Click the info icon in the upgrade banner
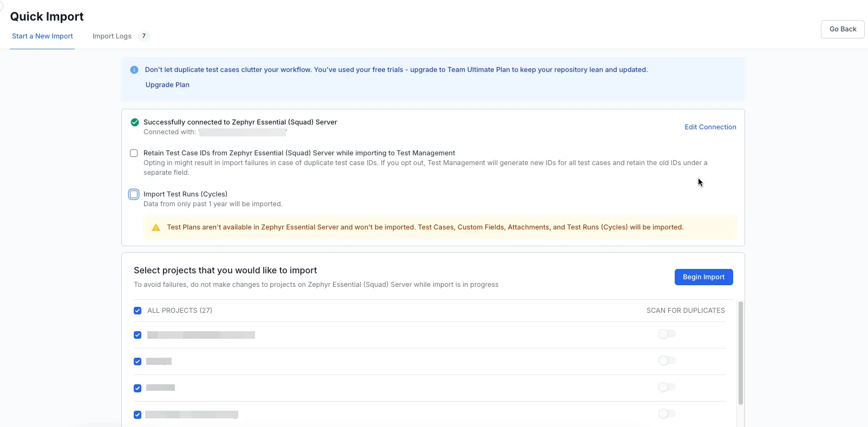868x427 pixels. coord(134,70)
